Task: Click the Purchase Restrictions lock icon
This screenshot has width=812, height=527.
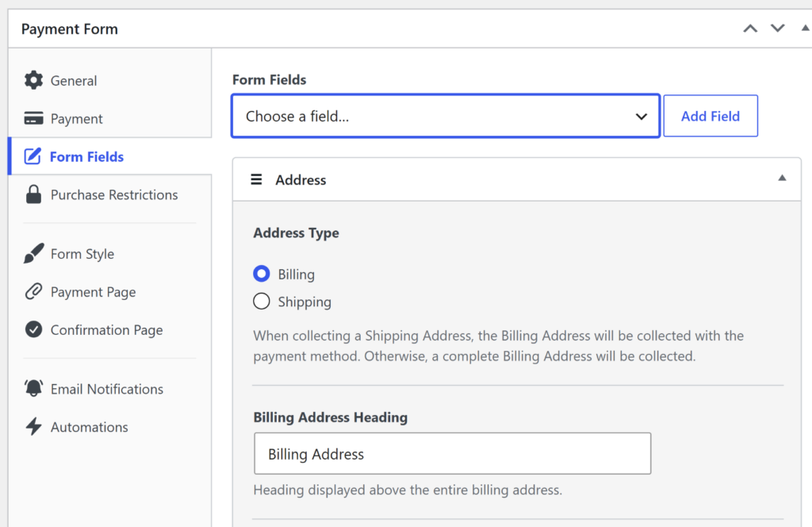Action: point(33,194)
